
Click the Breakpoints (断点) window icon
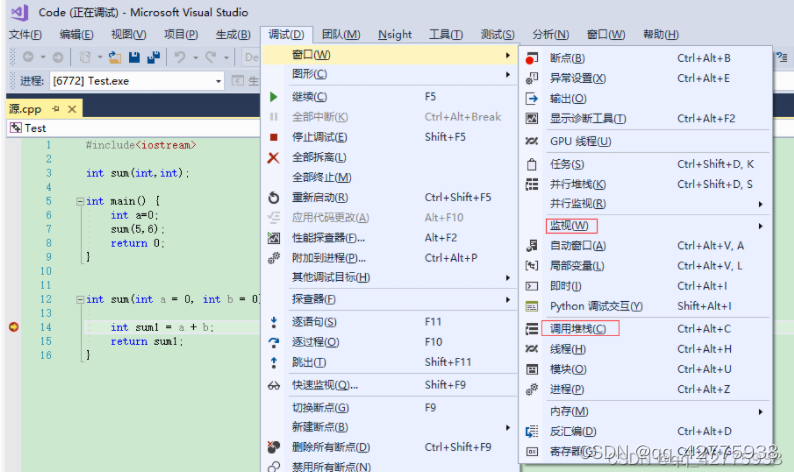[x=531, y=58]
